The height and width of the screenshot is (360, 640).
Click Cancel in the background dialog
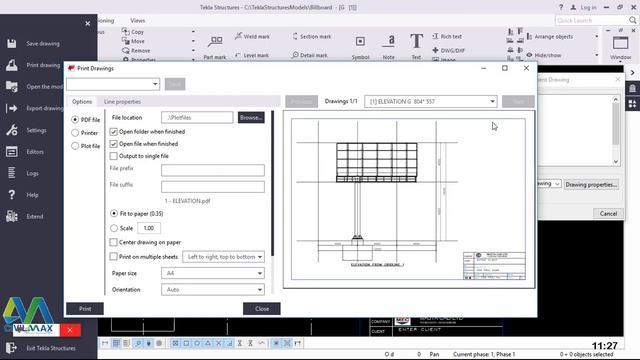(x=608, y=213)
